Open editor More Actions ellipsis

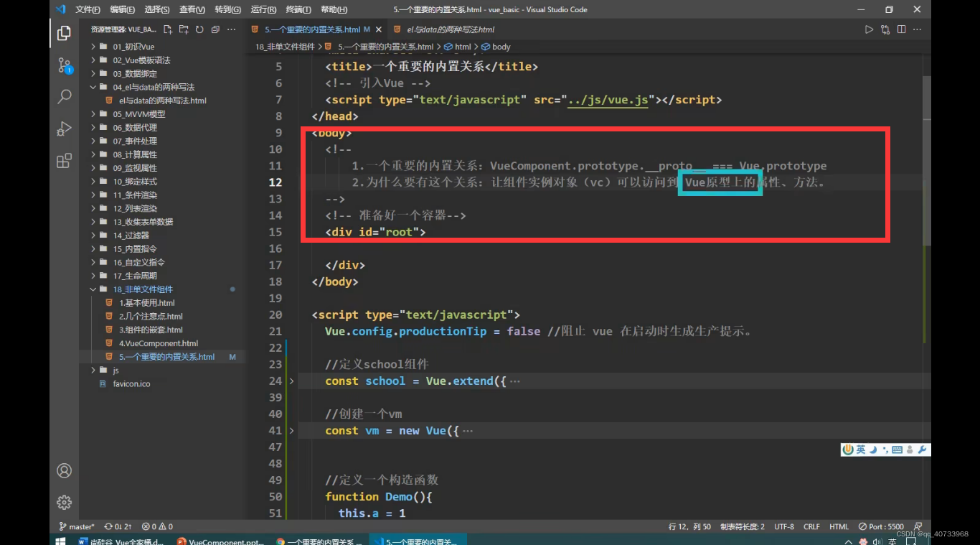click(918, 29)
